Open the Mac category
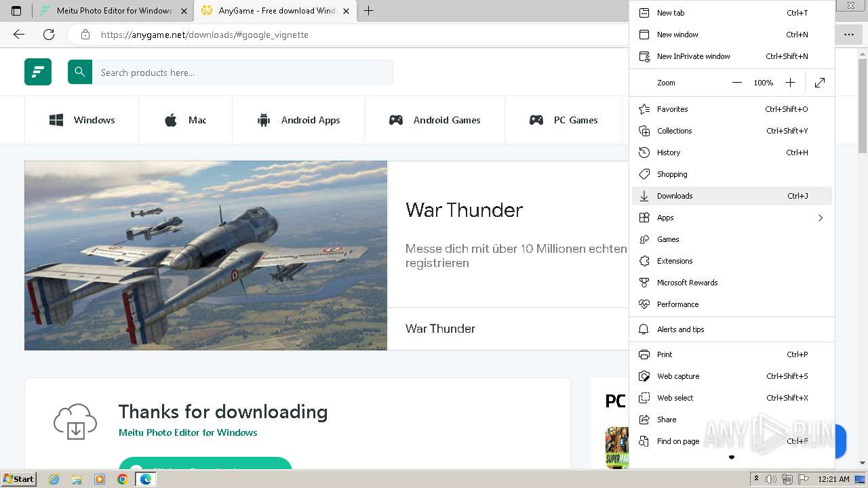This screenshot has height=488, width=868. (x=186, y=120)
